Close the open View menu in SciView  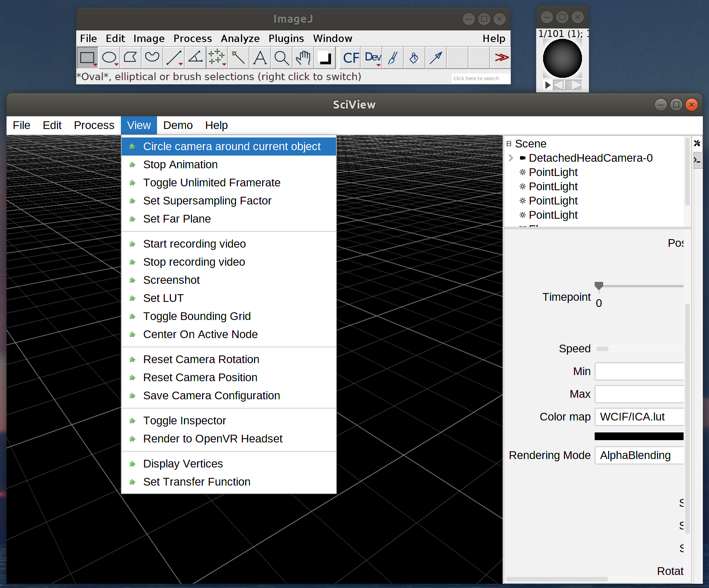[x=139, y=126]
